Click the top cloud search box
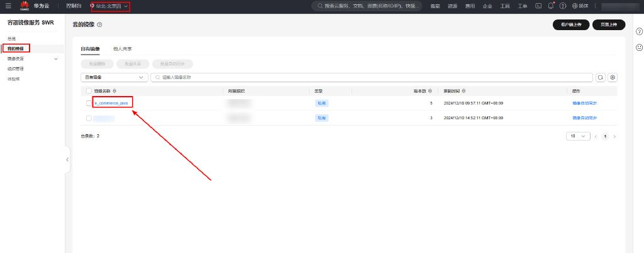The height and width of the screenshot is (253, 644). click(367, 6)
